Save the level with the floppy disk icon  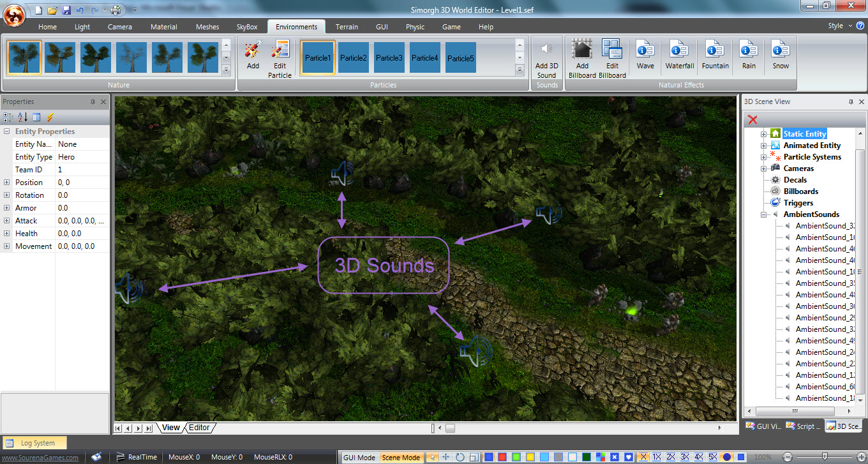(x=66, y=10)
